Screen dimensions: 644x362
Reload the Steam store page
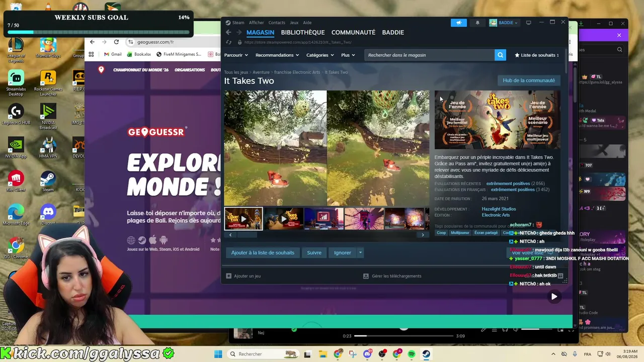[228, 42]
